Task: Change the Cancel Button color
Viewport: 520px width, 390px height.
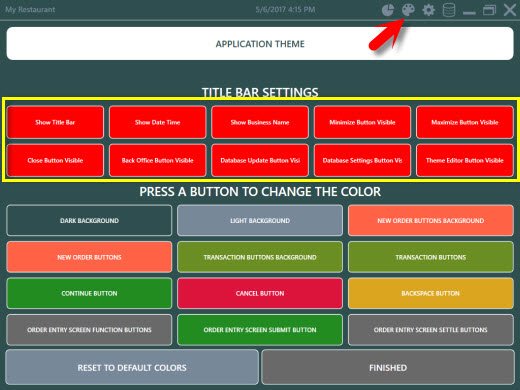Action: point(260,293)
